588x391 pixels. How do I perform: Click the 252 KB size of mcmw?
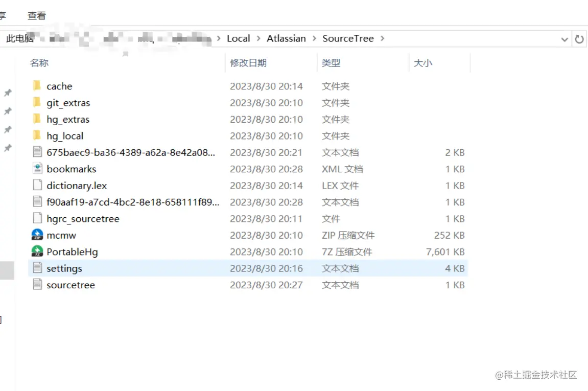pyautogui.click(x=449, y=235)
